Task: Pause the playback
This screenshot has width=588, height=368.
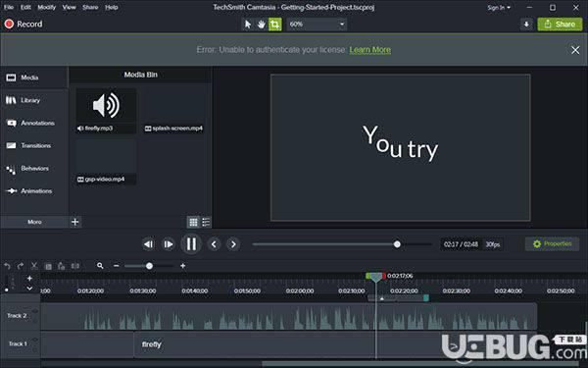Action: (x=191, y=244)
